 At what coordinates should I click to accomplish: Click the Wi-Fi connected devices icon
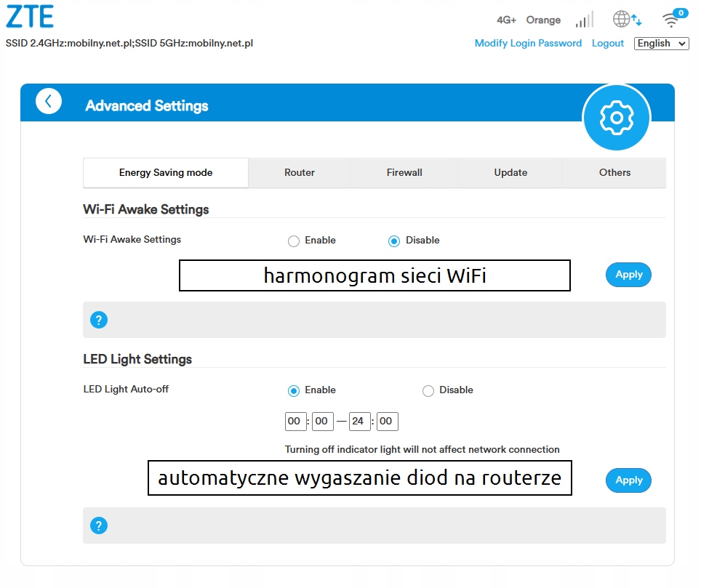(672, 19)
